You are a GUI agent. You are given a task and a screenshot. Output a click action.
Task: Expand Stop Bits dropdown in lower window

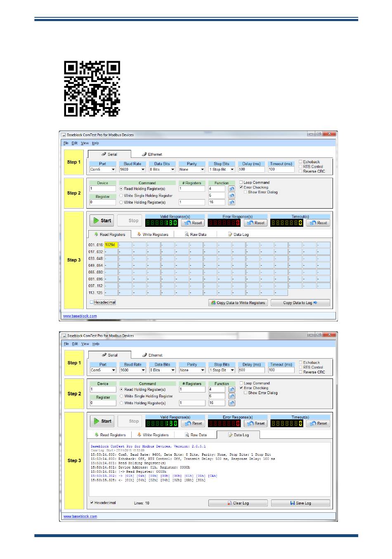click(233, 370)
